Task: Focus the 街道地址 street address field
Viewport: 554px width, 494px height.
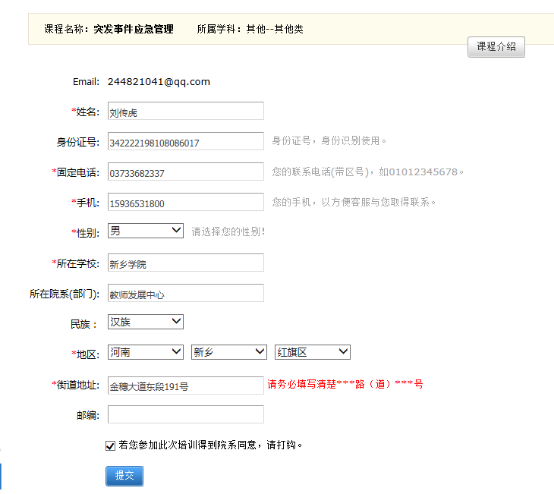Action: click(186, 385)
